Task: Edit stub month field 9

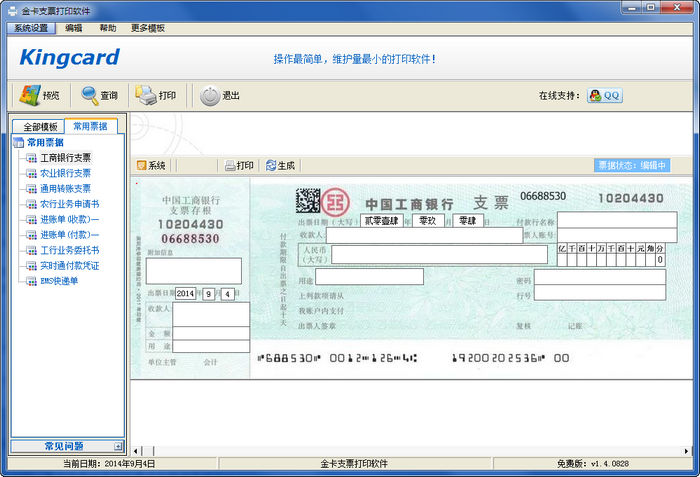Action: point(208,294)
